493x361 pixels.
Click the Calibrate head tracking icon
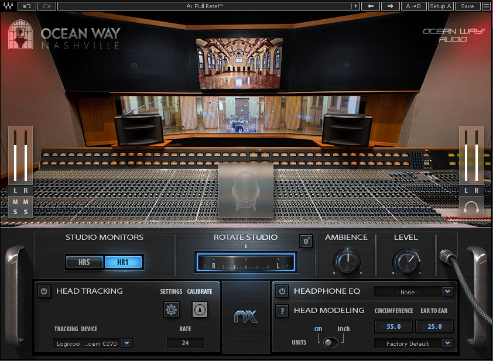(x=200, y=309)
